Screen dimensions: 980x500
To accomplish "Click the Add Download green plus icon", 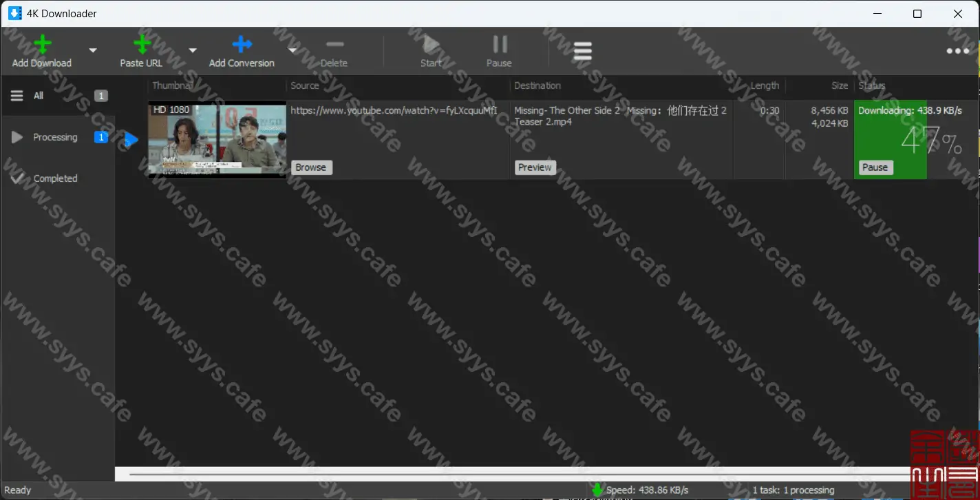I will point(42,45).
